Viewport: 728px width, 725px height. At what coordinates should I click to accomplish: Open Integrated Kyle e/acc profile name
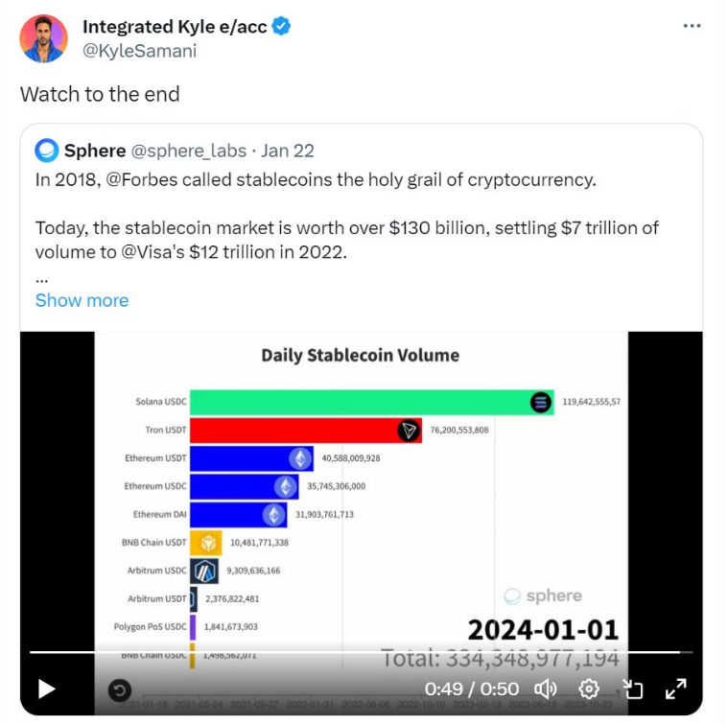173,27
